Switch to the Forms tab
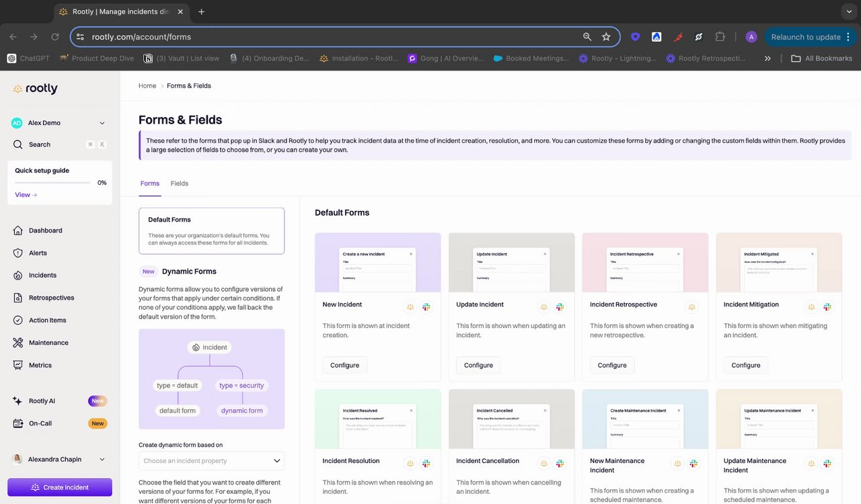861x504 pixels. (x=150, y=183)
